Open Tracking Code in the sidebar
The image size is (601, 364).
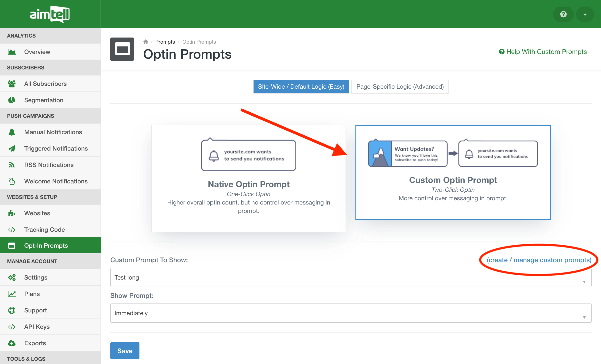[44, 230]
